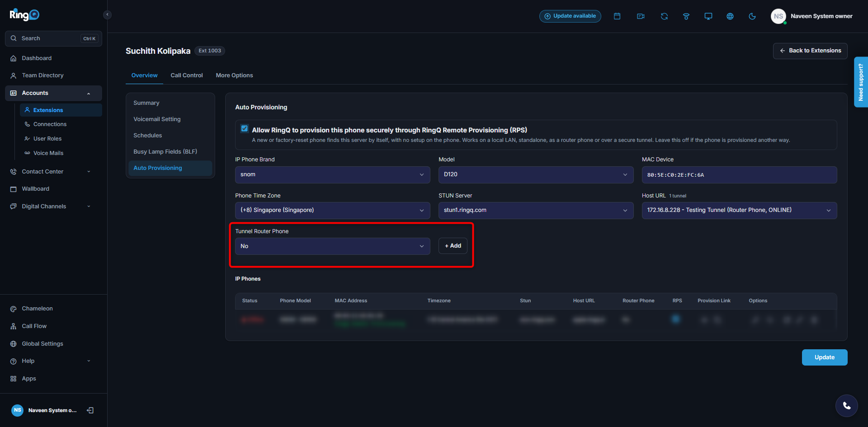Open the Host URL tunnel dropdown
Viewport: 868px width, 427px height.
739,211
